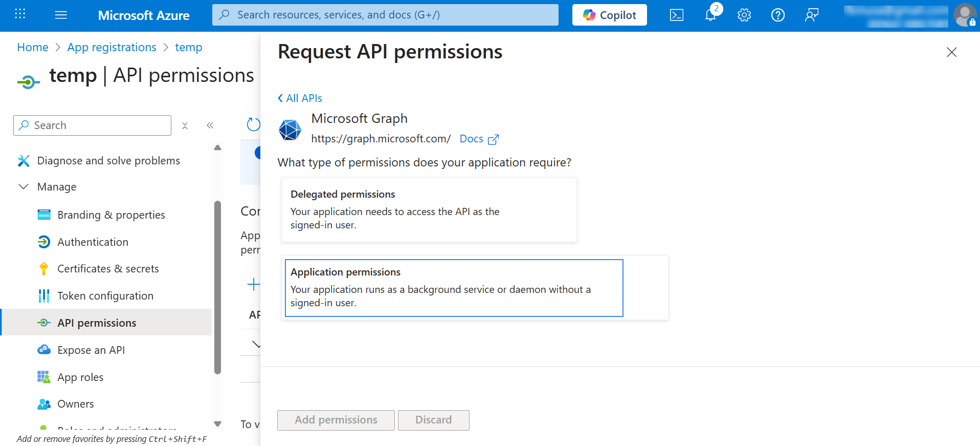Click the Discard button
The width and height of the screenshot is (980, 446).
[433, 420]
